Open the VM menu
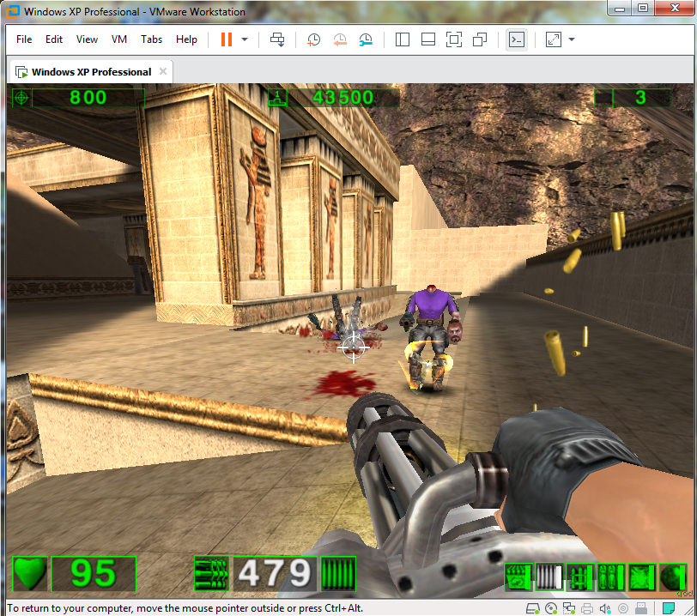The width and height of the screenshot is (697, 616). tap(119, 39)
